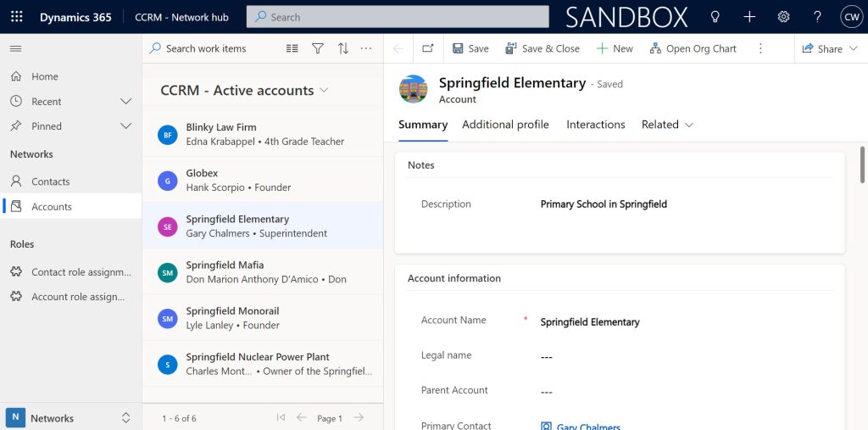Toggle the list view layout icon

pos(292,49)
